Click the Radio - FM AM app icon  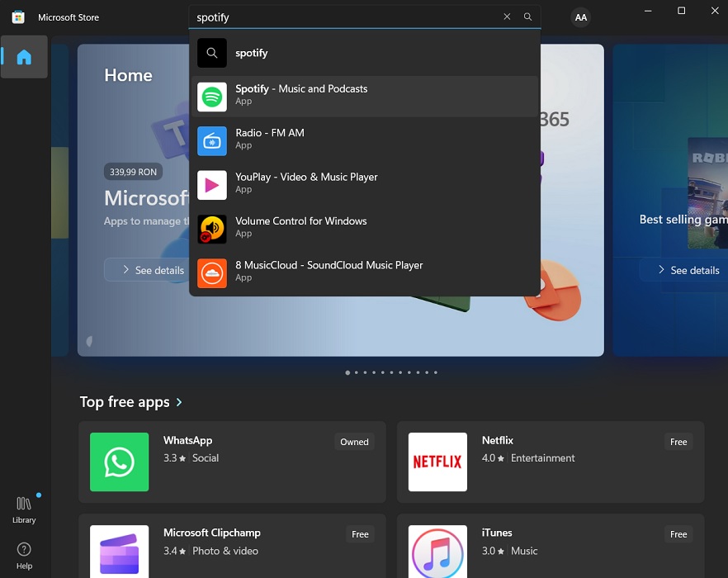212,141
